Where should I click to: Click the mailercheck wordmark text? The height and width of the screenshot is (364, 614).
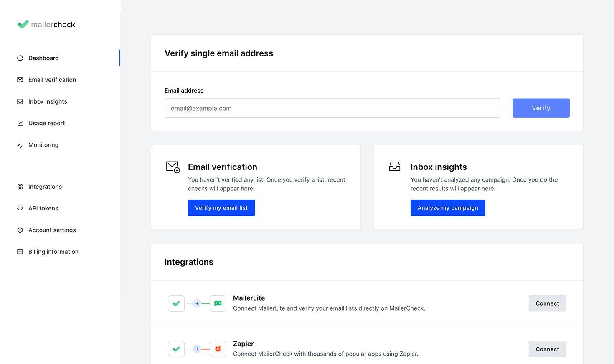tap(53, 25)
